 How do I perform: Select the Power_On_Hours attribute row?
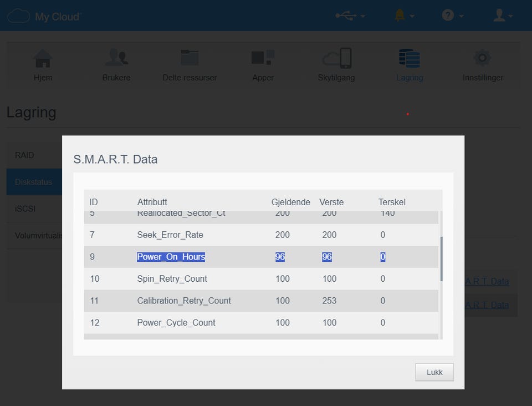(x=260, y=257)
